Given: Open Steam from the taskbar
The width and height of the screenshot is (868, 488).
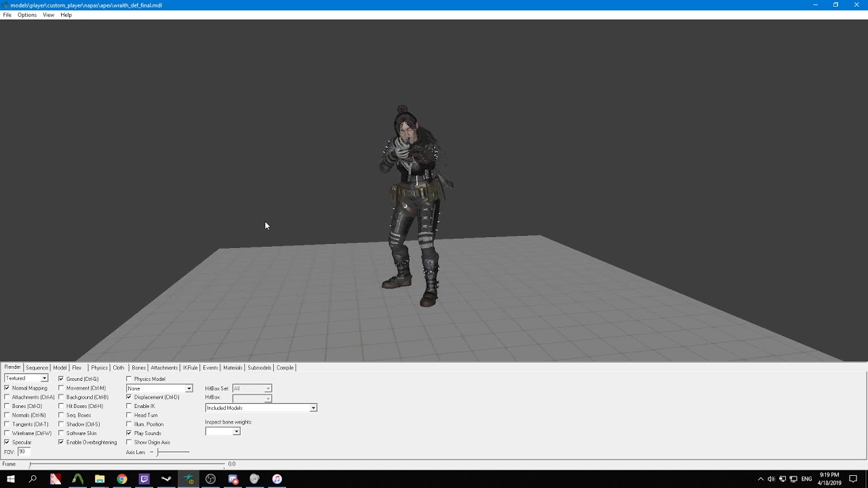Looking at the screenshot, I should click(166, 479).
